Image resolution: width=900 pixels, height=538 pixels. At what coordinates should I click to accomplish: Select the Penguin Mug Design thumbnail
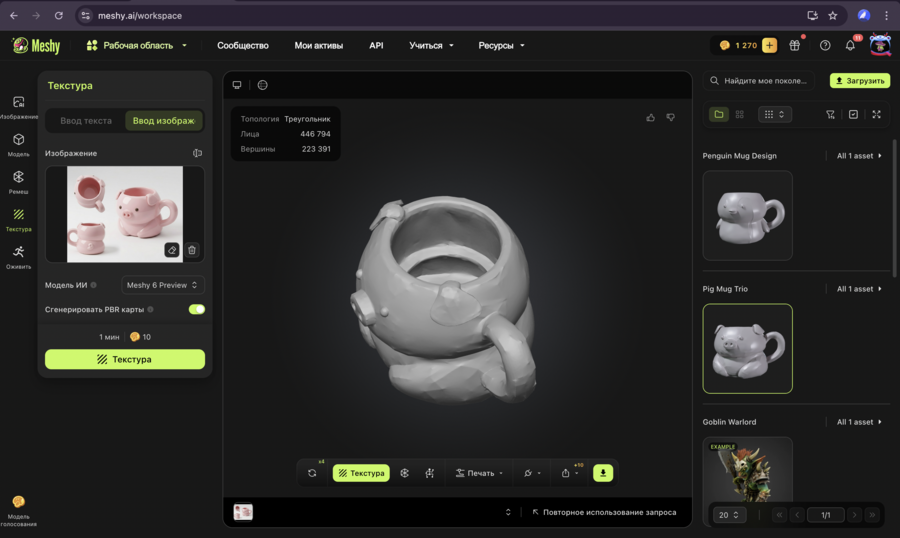coord(747,215)
